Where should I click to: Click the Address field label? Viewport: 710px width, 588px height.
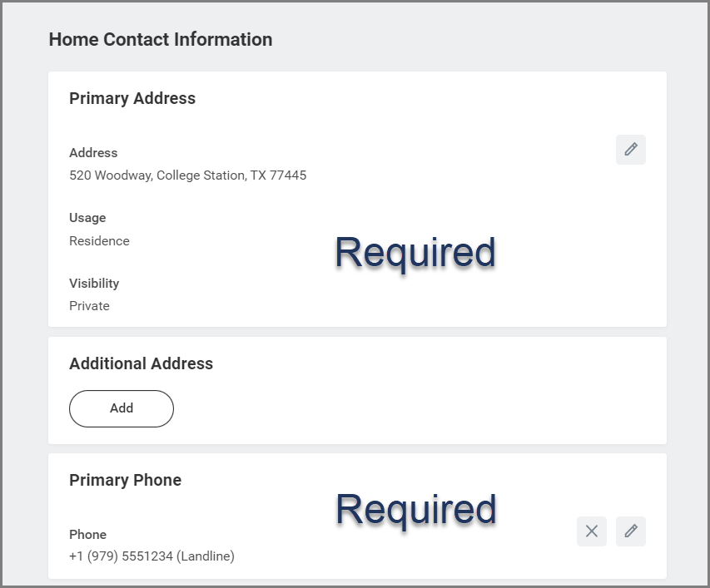pyautogui.click(x=93, y=153)
